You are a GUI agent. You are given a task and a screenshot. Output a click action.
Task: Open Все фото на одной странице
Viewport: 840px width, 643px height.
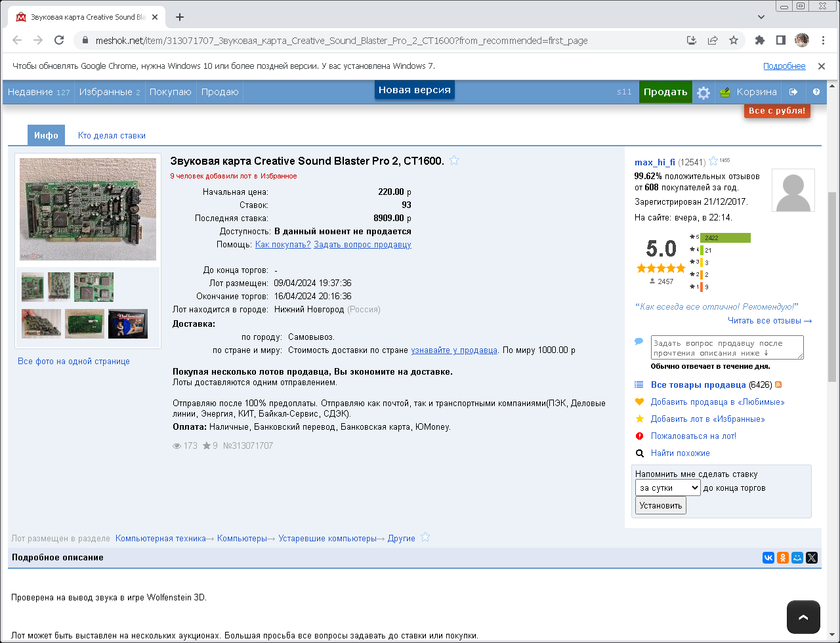[x=74, y=361]
